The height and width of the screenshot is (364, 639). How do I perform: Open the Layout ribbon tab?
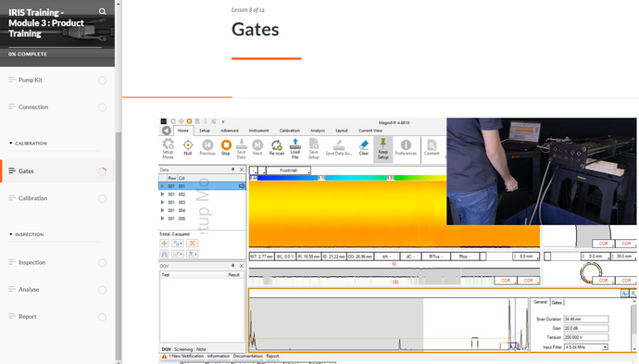(342, 131)
